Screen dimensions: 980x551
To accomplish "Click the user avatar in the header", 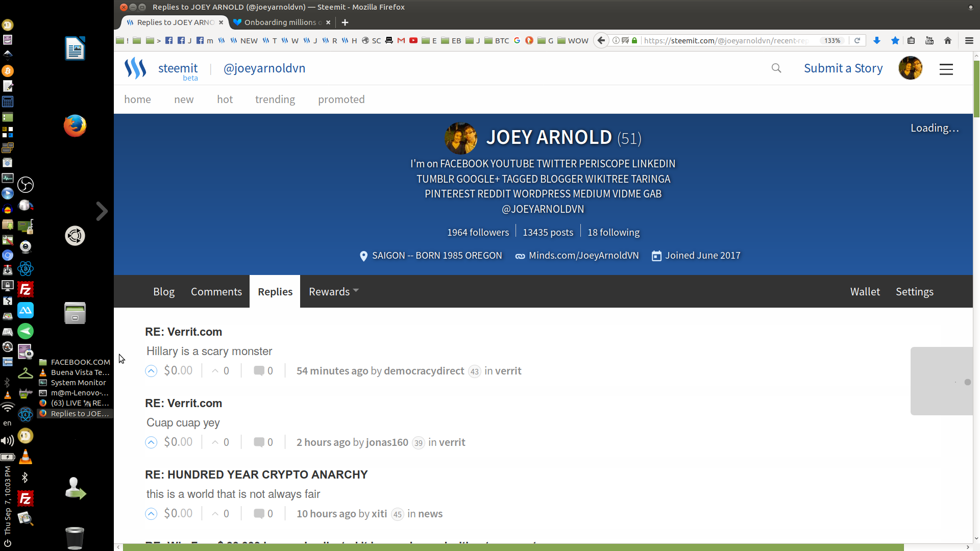I will (910, 68).
